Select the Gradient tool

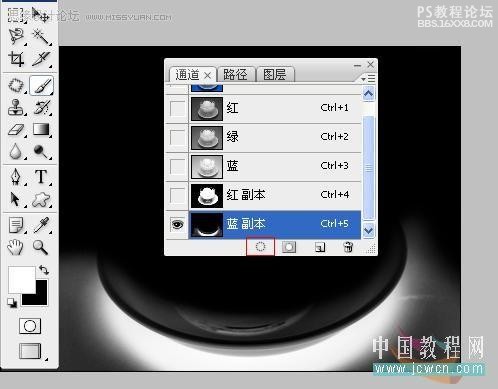[41, 130]
